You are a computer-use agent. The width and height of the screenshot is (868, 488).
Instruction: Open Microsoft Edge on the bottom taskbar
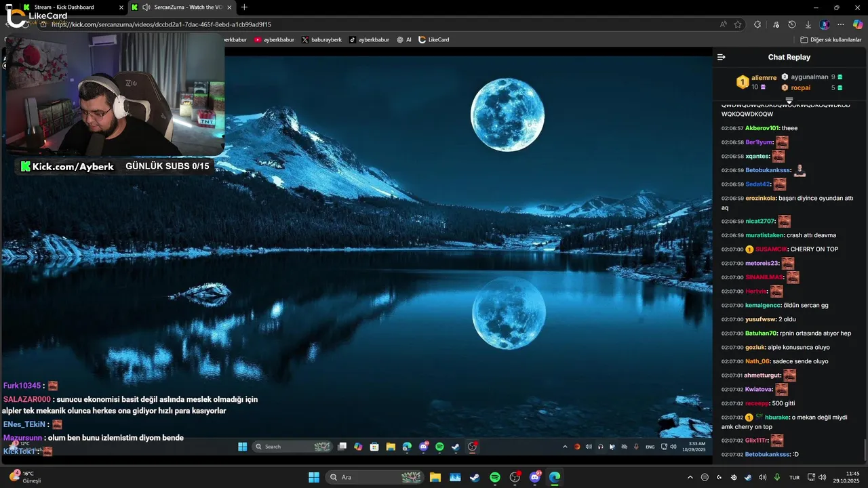555,477
